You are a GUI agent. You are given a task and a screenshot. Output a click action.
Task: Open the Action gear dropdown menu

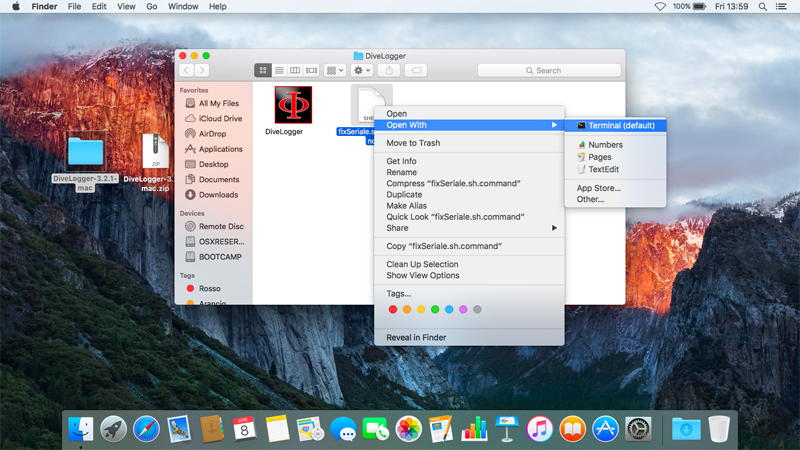click(362, 70)
